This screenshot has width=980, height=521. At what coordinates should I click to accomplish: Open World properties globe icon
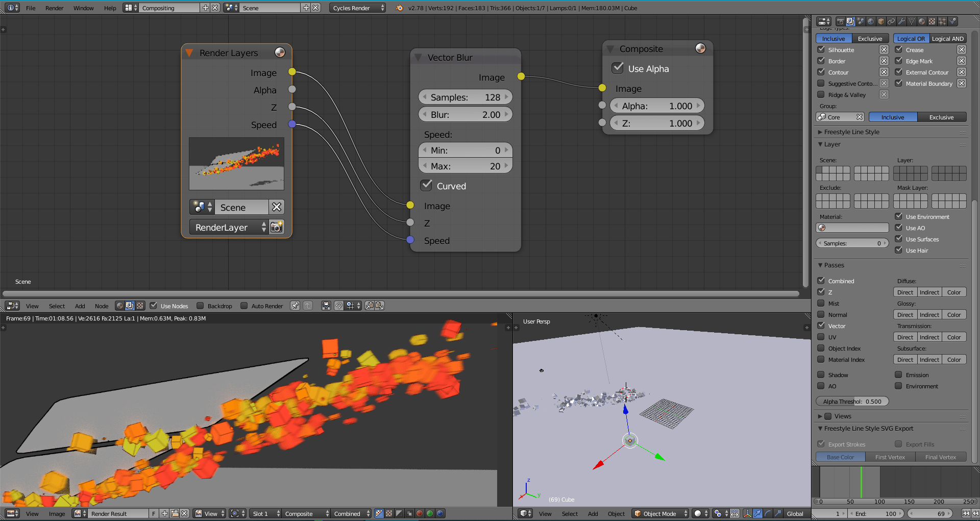click(x=871, y=21)
